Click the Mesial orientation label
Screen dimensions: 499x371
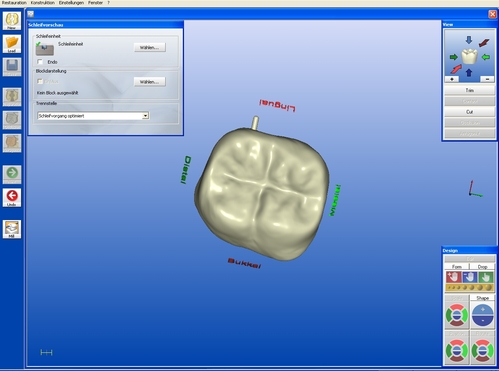coord(335,200)
